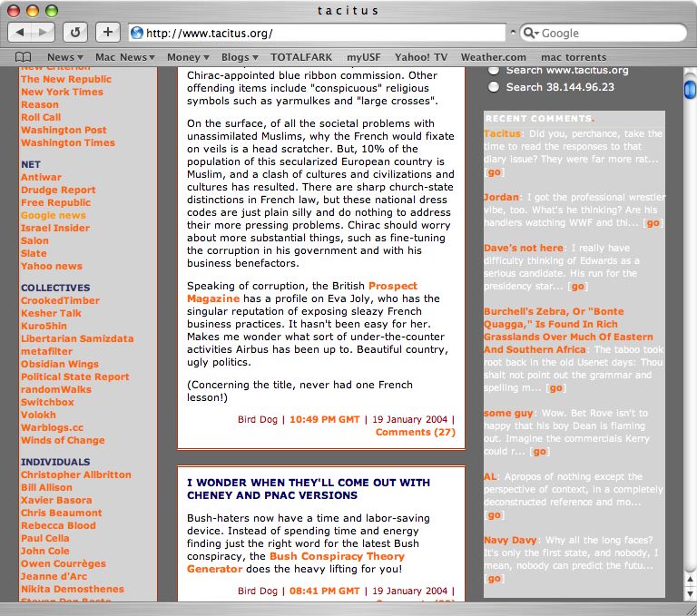The height and width of the screenshot is (616, 697).
Task: Click the Back arrow in the toolbar
Action: point(21,33)
